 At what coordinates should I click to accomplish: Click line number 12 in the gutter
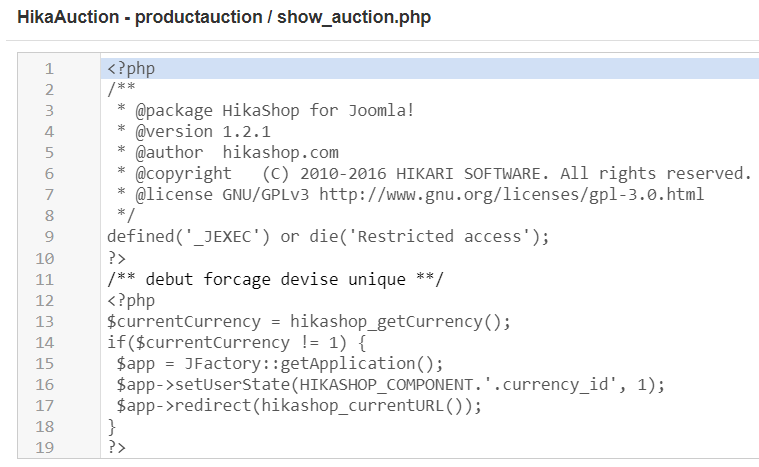pos(45,301)
